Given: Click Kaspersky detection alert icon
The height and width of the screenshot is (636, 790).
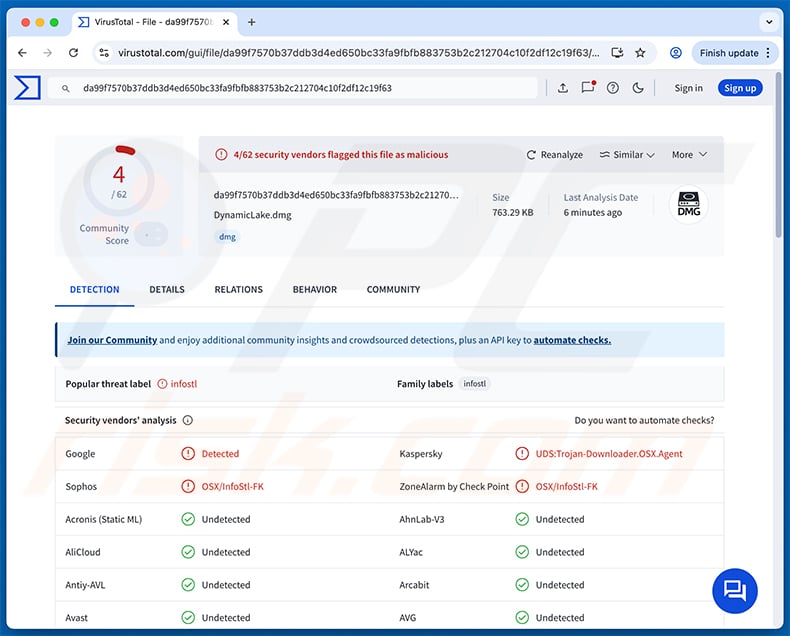Looking at the screenshot, I should [x=522, y=454].
